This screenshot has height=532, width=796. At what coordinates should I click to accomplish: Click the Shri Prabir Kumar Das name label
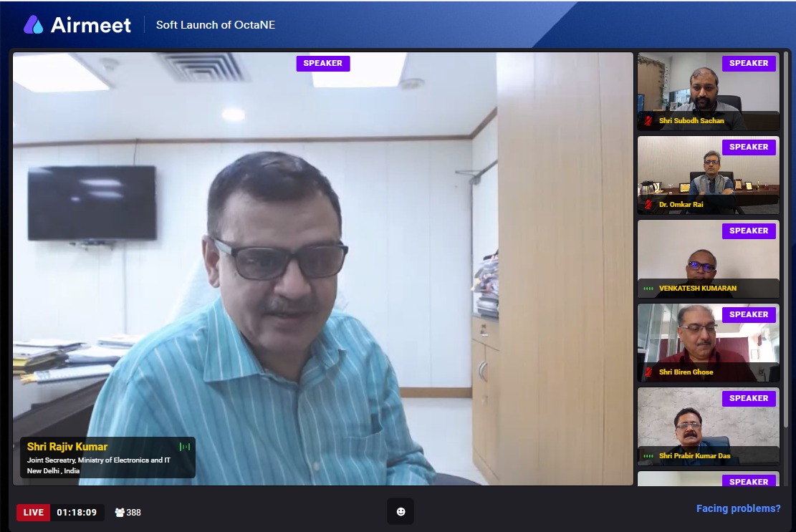point(694,455)
